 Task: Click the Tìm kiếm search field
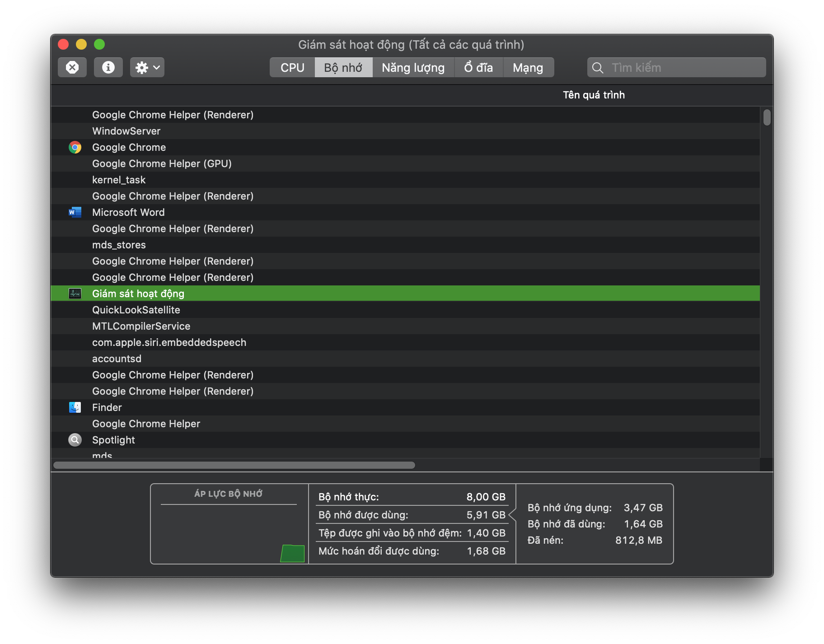click(676, 67)
